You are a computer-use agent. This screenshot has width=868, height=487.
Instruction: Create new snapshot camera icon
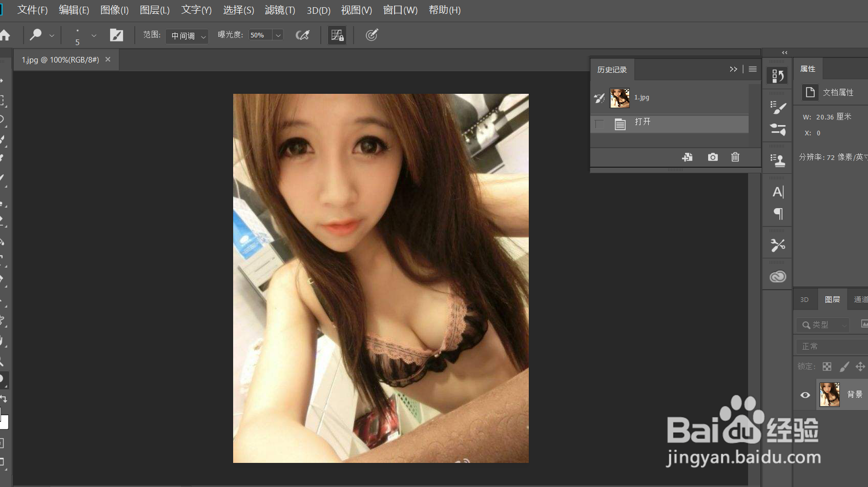point(713,157)
